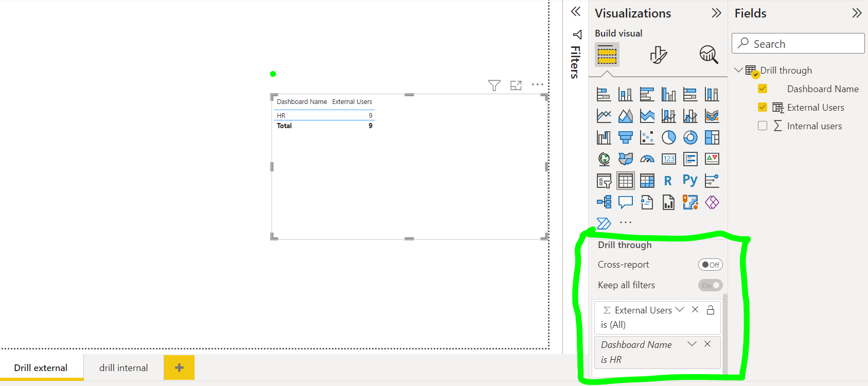The height and width of the screenshot is (386, 868).
Task: Remove the Dashboard Name drill-through field
Action: pos(707,344)
